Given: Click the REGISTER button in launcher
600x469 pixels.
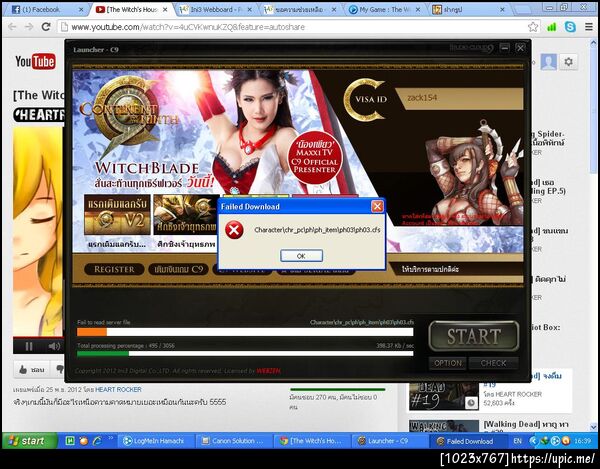Looking at the screenshot, I should click(x=114, y=269).
